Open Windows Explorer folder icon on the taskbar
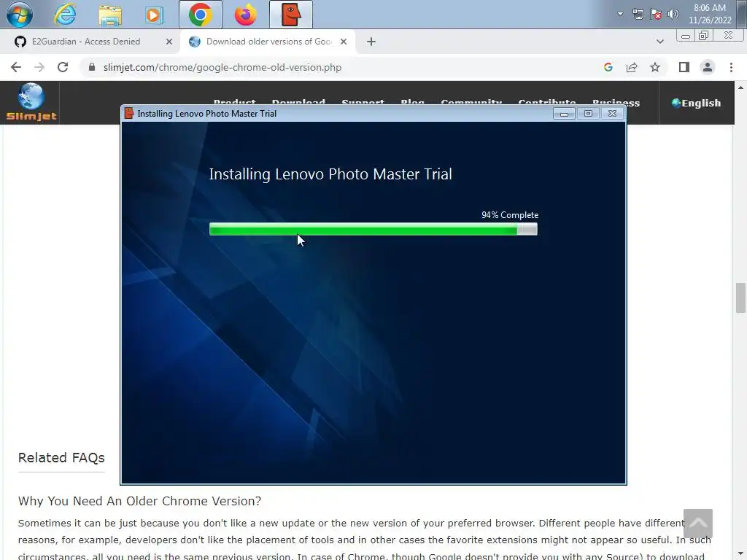 [x=110, y=15]
